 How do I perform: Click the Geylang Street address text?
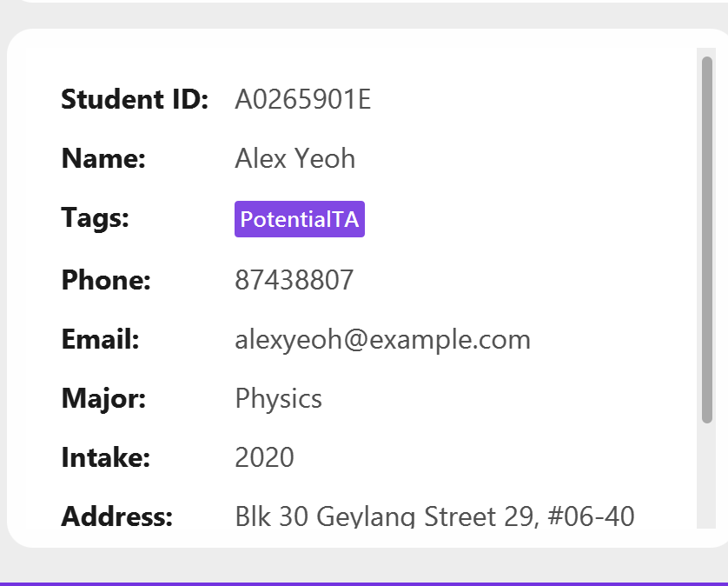tap(434, 516)
